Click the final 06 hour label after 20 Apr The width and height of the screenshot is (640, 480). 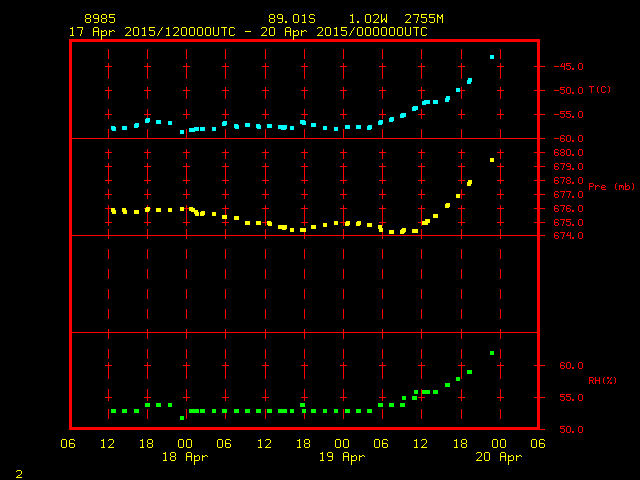[x=538, y=444]
